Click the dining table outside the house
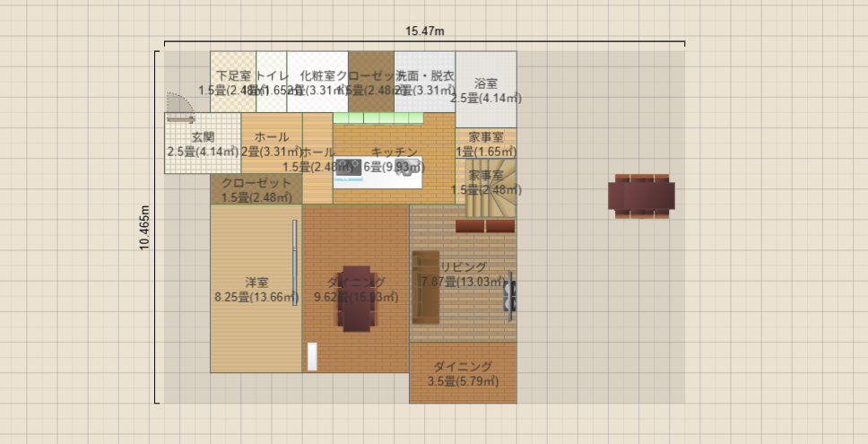 click(x=642, y=196)
